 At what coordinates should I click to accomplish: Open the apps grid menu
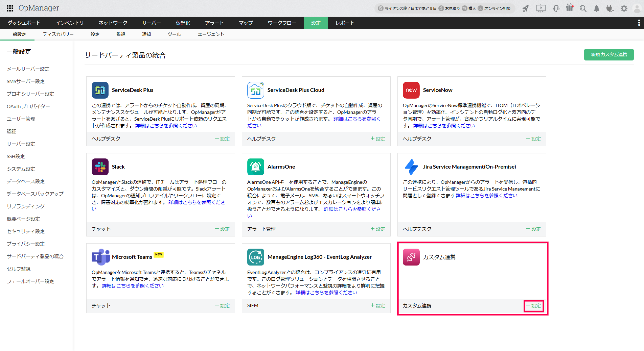coord(10,8)
